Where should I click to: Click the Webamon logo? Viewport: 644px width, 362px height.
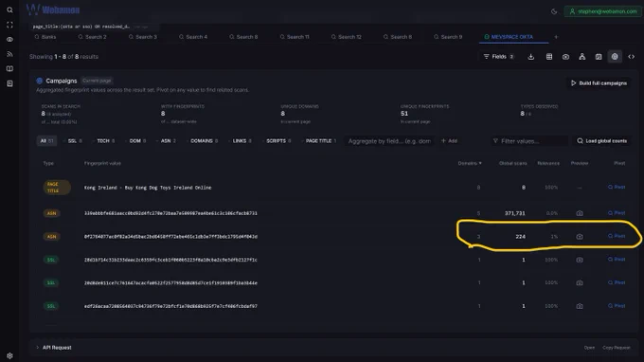pos(53,9)
